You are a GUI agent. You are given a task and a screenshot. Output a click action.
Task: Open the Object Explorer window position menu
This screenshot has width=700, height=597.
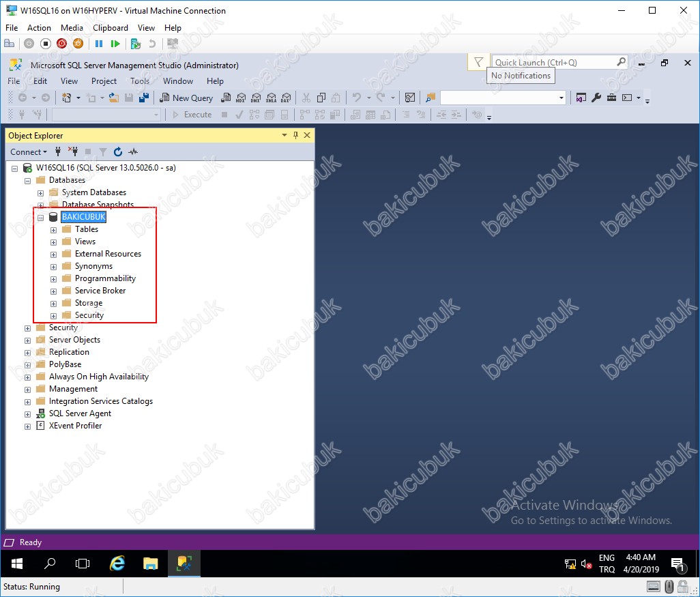pyautogui.click(x=285, y=135)
